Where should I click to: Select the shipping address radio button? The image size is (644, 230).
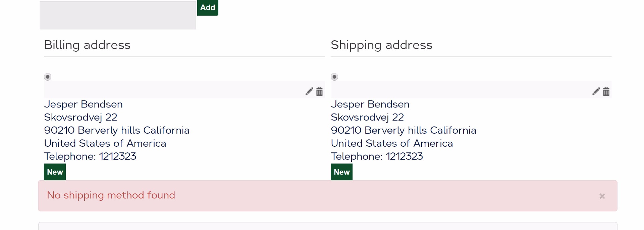[x=334, y=77]
